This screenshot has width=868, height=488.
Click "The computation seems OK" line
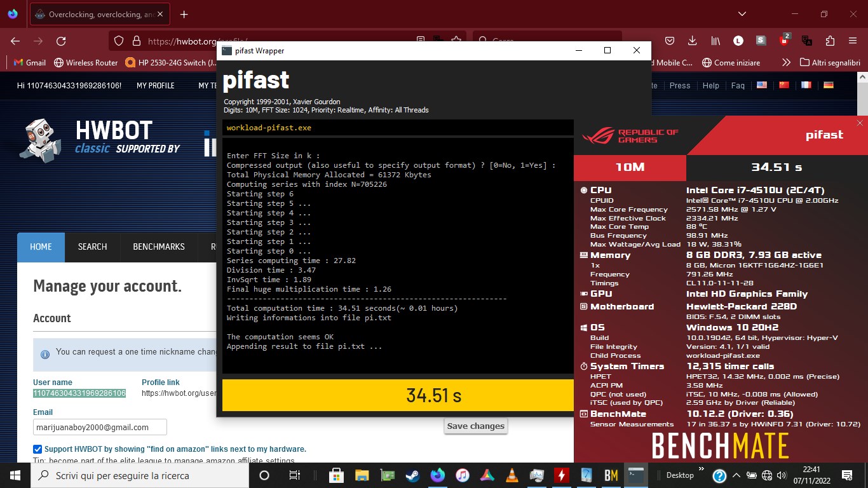pos(280,337)
